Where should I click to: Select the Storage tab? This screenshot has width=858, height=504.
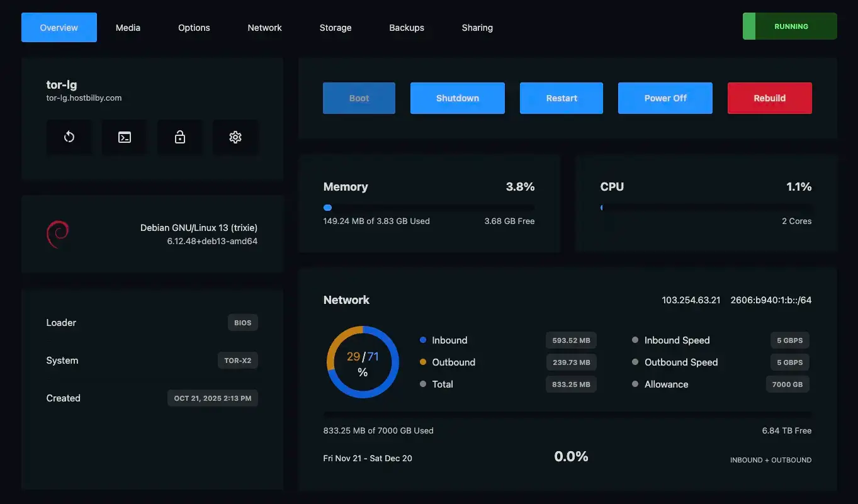pos(336,28)
